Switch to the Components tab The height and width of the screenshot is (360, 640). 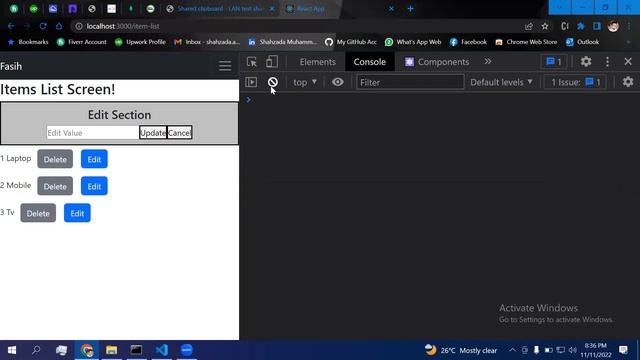(437, 62)
